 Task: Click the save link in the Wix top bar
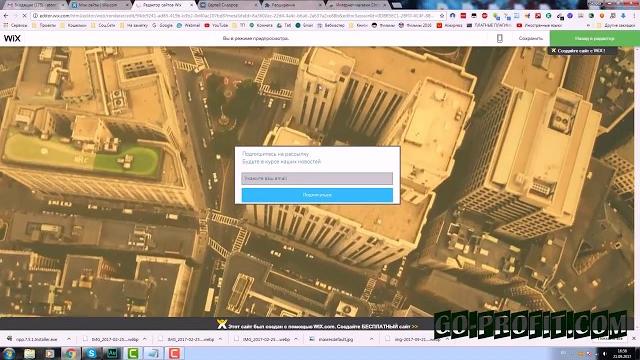[x=531, y=38]
